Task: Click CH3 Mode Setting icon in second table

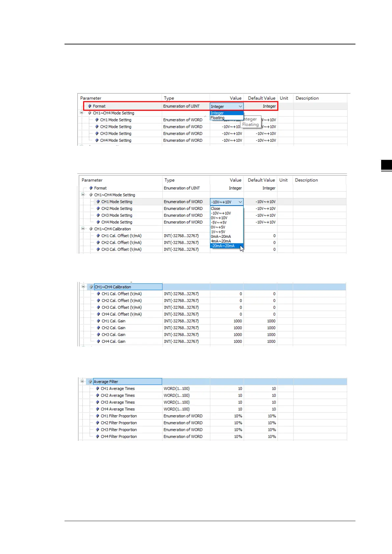Action: pyautogui.click(x=98, y=215)
